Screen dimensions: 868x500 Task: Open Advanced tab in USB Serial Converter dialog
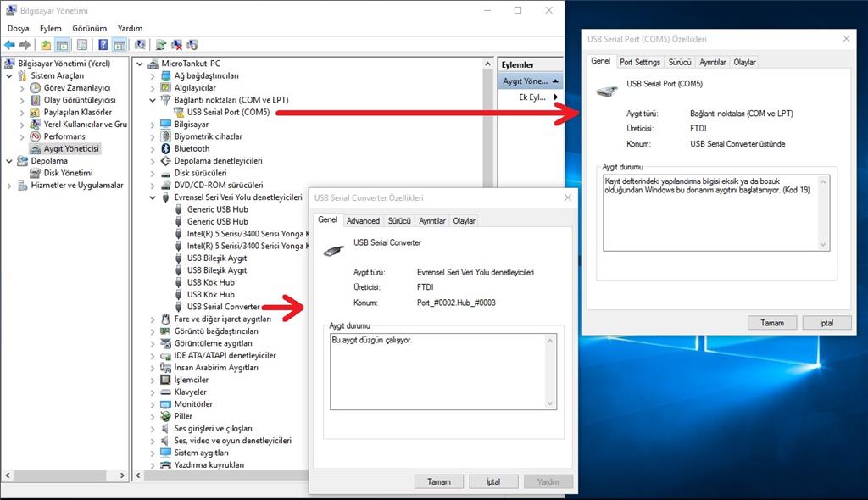(363, 220)
